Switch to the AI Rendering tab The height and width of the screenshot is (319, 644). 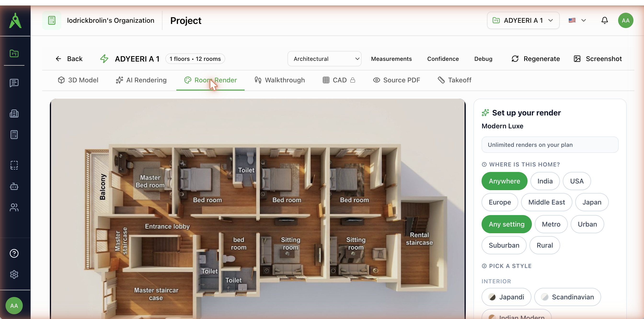click(141, 80)
